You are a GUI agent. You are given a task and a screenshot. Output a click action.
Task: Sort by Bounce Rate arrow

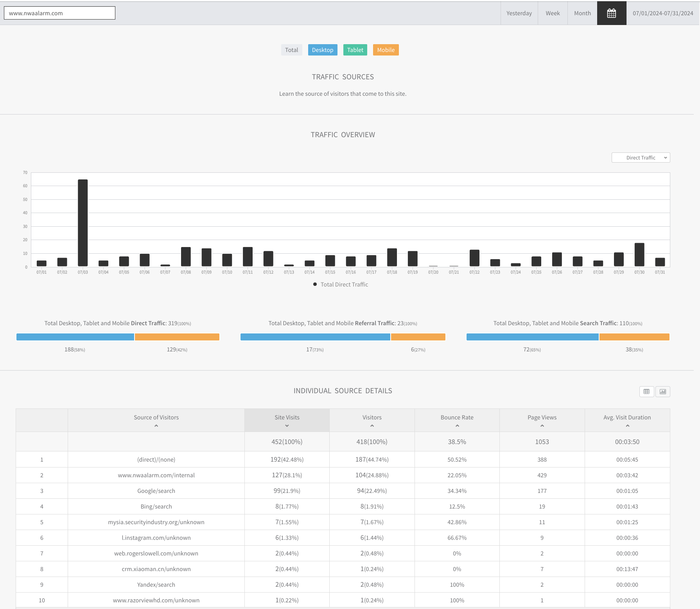tap(457, 426)
